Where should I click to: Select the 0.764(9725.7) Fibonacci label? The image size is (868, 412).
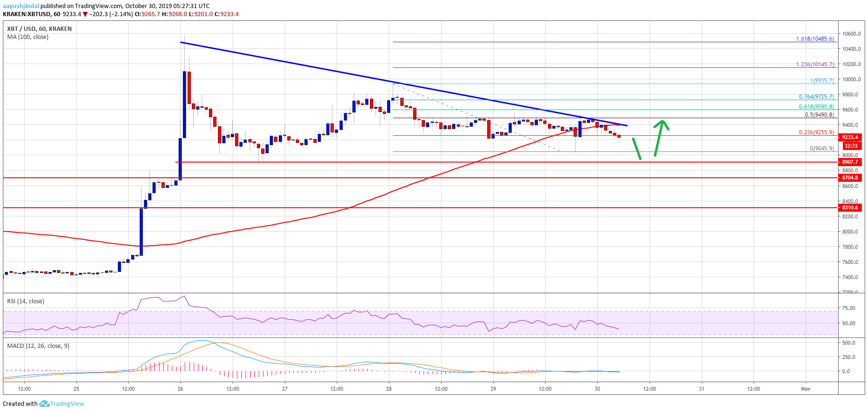click(816, 97)
